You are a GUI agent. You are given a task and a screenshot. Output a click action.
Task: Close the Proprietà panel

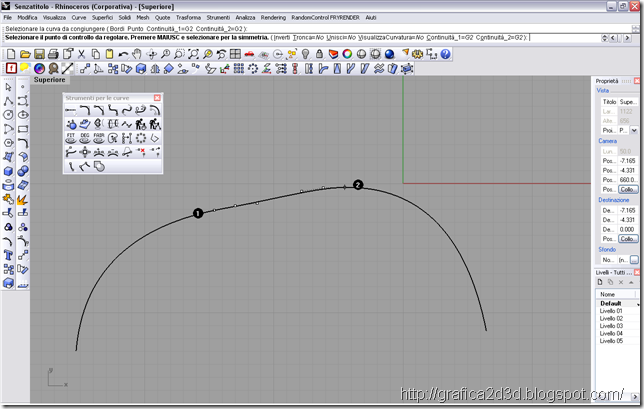click(x=637, y=81)
